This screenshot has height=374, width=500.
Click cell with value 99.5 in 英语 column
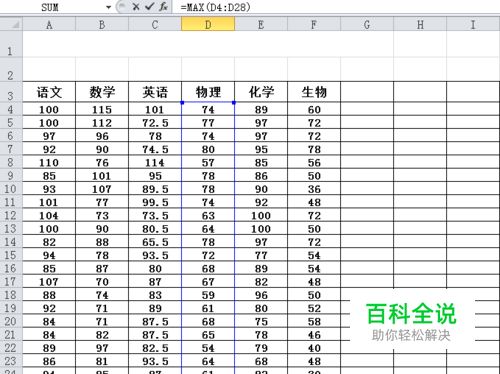[x=155, y=202]
